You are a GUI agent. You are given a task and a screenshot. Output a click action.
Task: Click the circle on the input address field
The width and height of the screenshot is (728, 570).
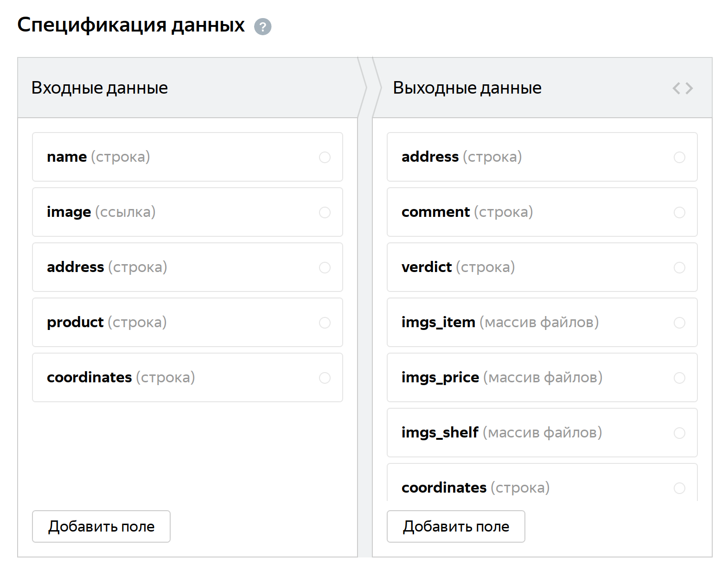pos(325,267)
